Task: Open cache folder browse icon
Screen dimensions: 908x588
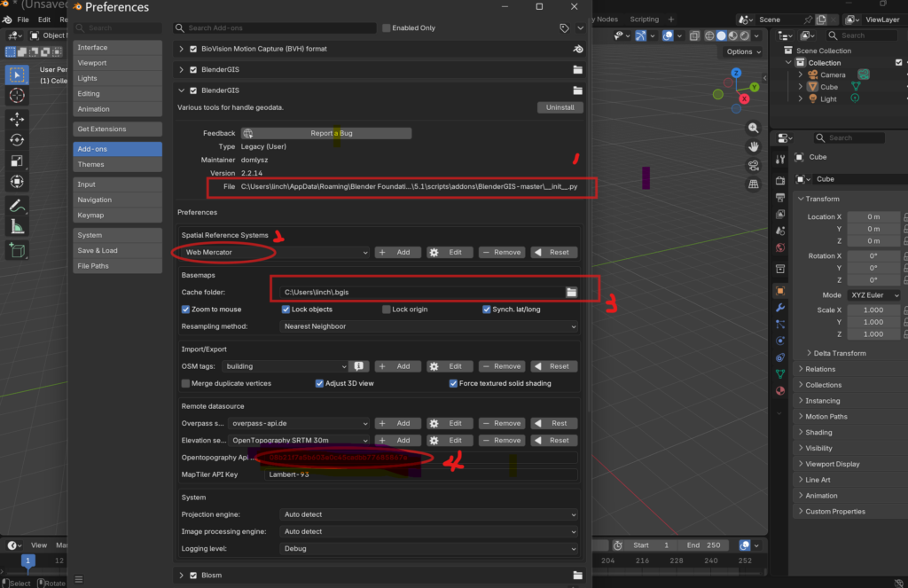Action: [572, 292]
